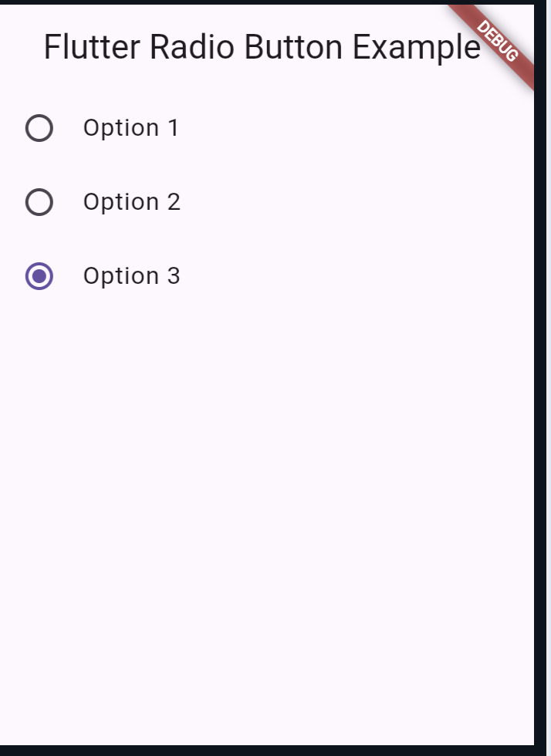Click the word "Radio" in the header title
This screenshot has height=756, width=551.
pyautogui.click(x=192, y=47)
